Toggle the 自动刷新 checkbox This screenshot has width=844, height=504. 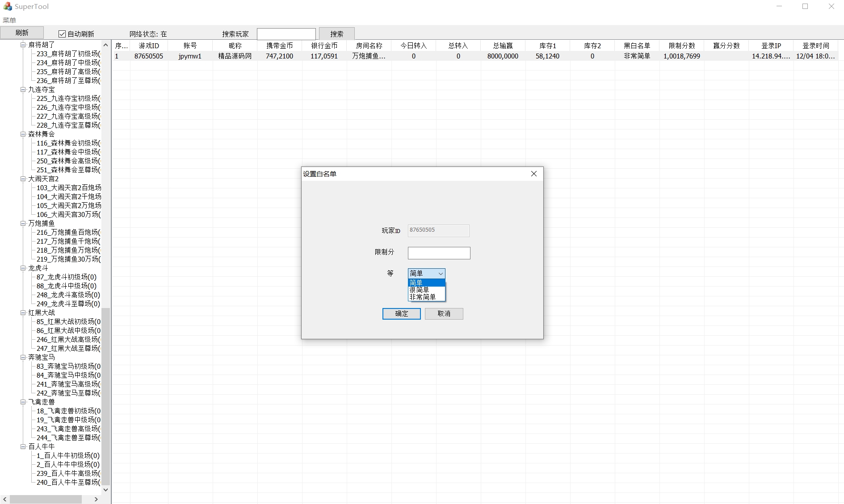[62, 34]
